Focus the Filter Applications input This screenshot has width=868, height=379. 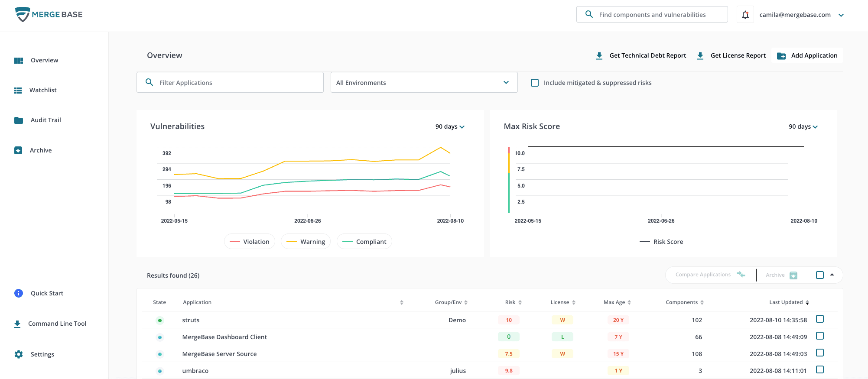(230, 82)
